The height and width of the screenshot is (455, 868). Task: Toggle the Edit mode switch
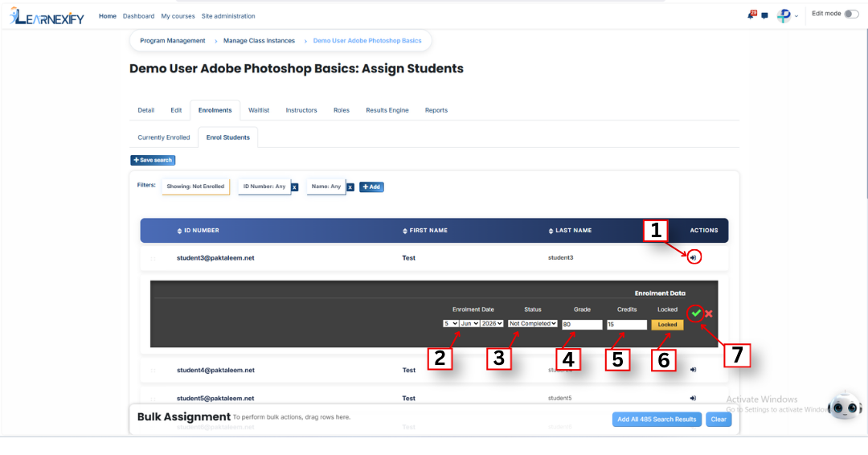click(851, 14)
